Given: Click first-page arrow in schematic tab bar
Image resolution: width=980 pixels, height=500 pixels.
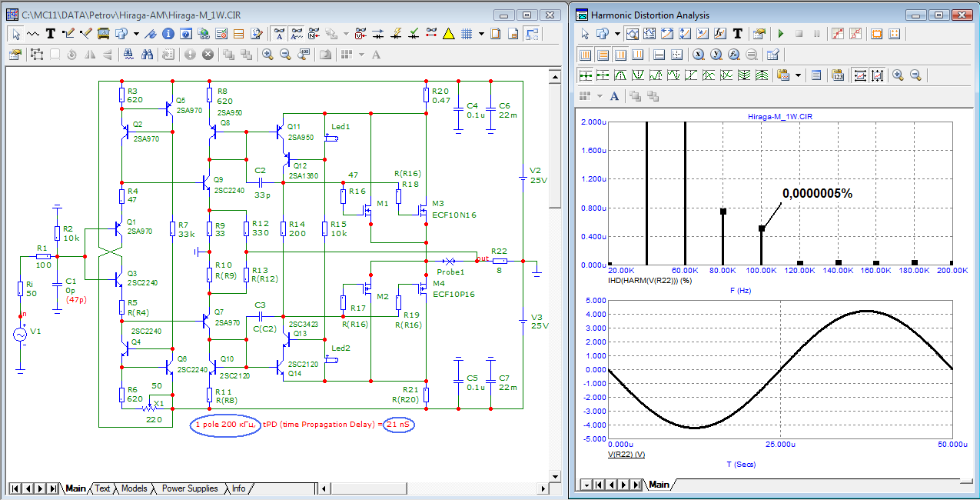Looking at the screenshot, I should click(x=15, y=488).
